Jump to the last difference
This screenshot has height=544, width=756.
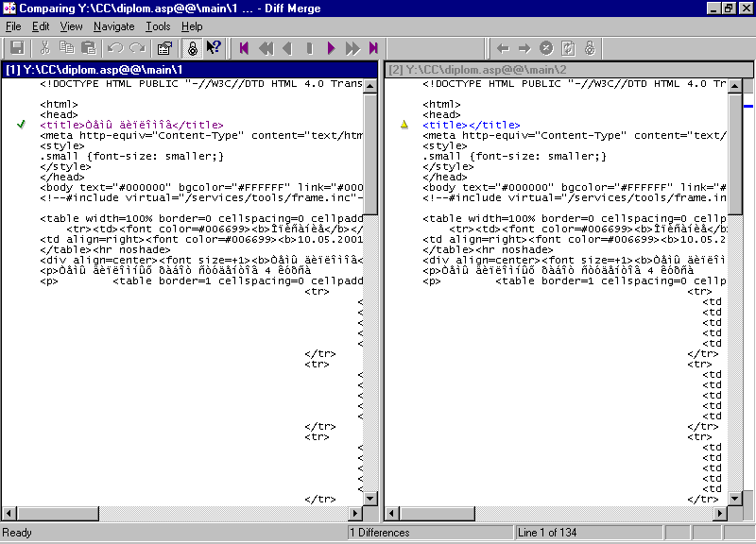click(x=373, y=48)
